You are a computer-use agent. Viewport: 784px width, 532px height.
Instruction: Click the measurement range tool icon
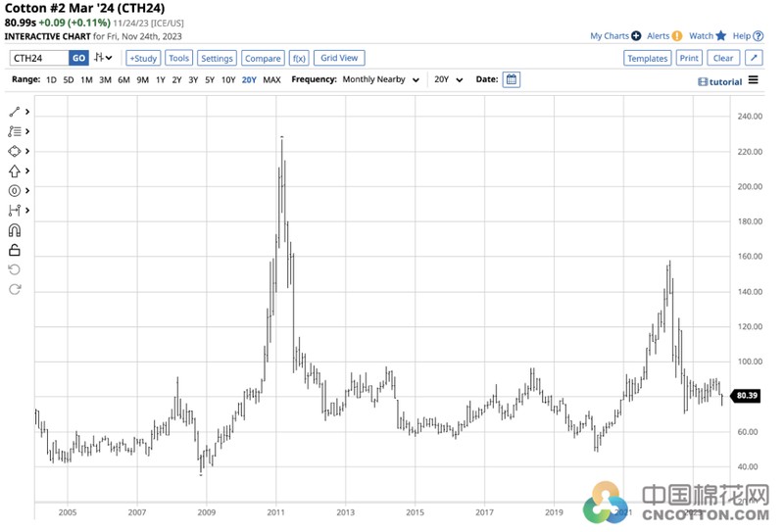[15, 210]
